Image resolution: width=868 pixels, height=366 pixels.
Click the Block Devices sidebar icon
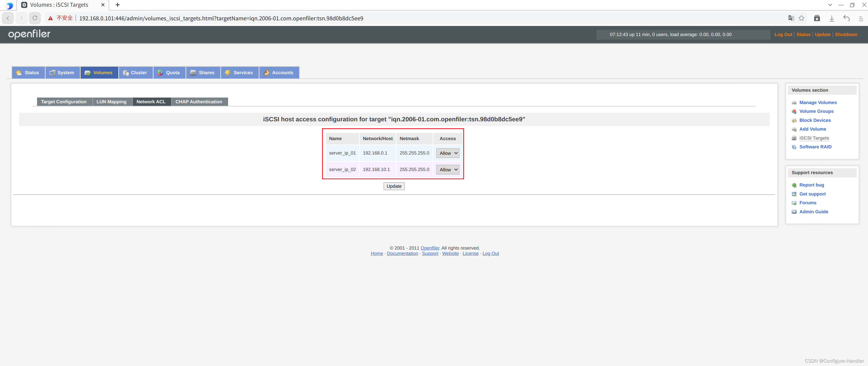point(794,121)
